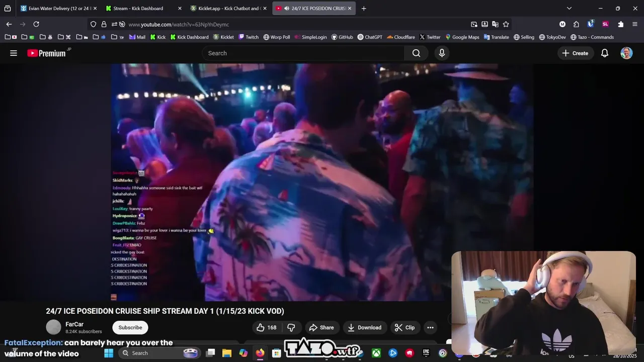
Task: Share this video
Action: pyautogui.click(x=321, y=327)
